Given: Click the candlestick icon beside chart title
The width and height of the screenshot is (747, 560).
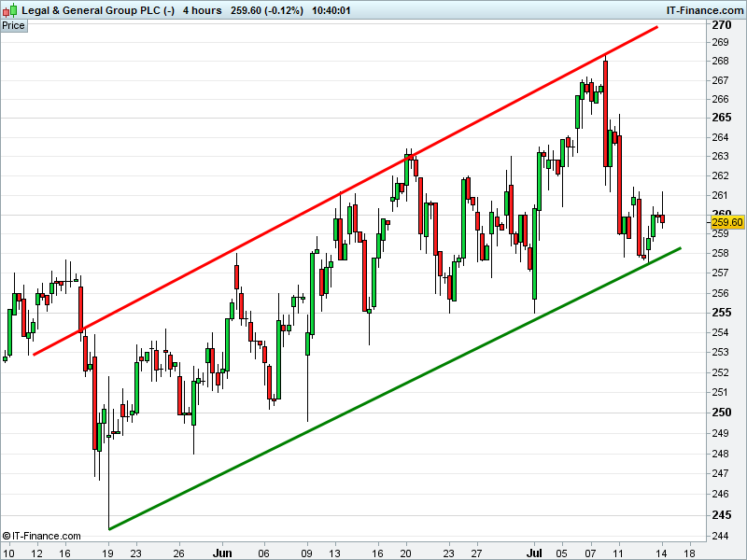Looking at the screenshot, I should click(x=9, y=10).
